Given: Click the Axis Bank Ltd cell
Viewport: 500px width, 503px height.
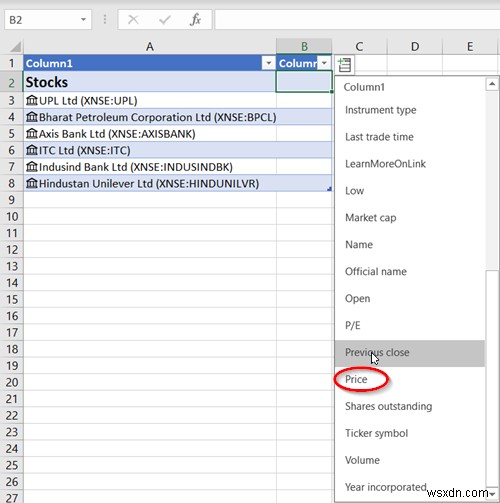Looking at the screenshot, I should 150,134.
